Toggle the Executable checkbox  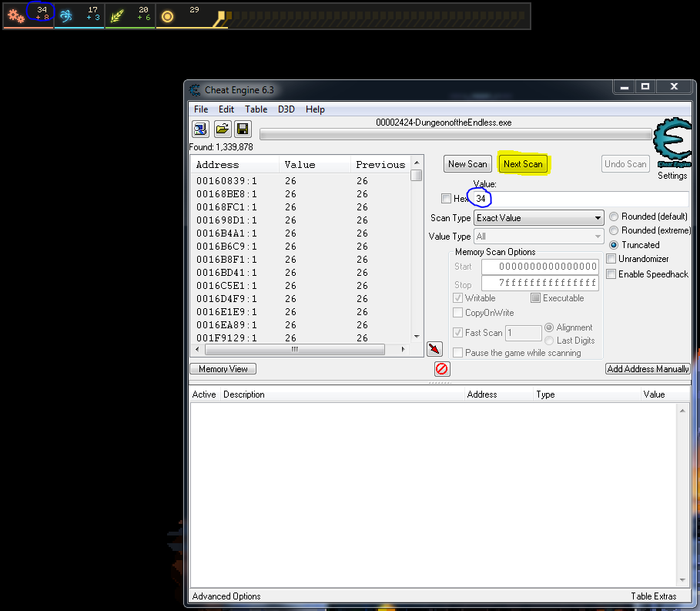click(x=536, y=298)
